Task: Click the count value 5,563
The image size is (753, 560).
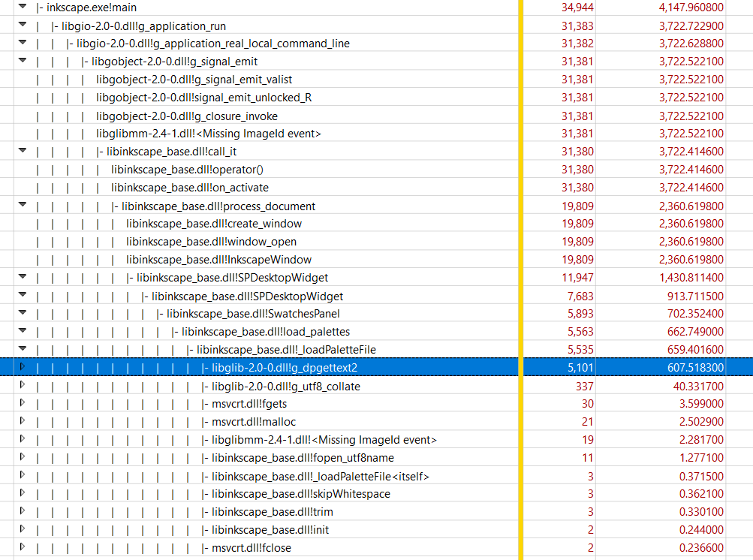Action: [580, 332]
